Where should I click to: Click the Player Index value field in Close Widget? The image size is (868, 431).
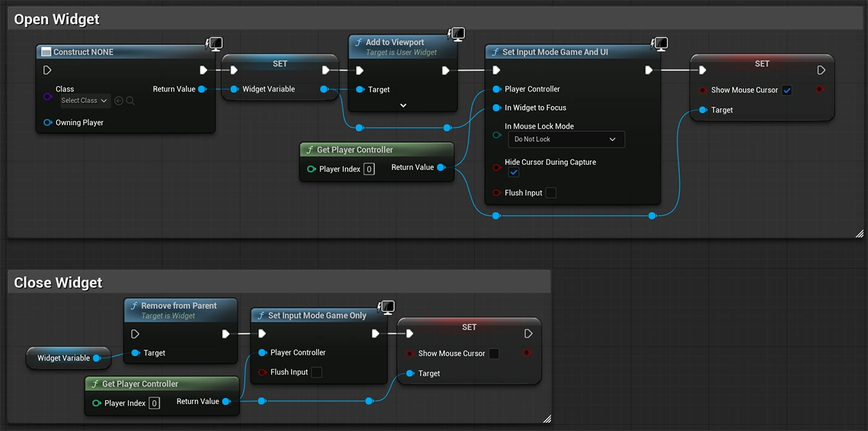[155, 403]
